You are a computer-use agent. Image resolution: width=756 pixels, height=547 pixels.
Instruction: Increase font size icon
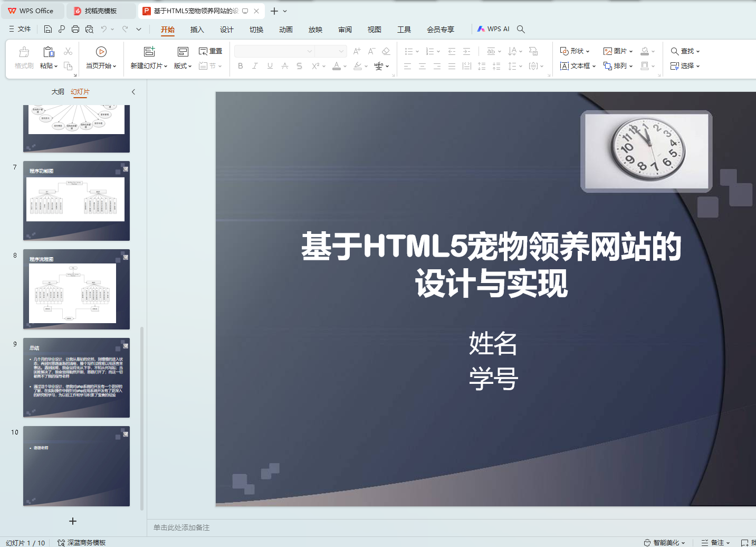(x=357, y=51)
